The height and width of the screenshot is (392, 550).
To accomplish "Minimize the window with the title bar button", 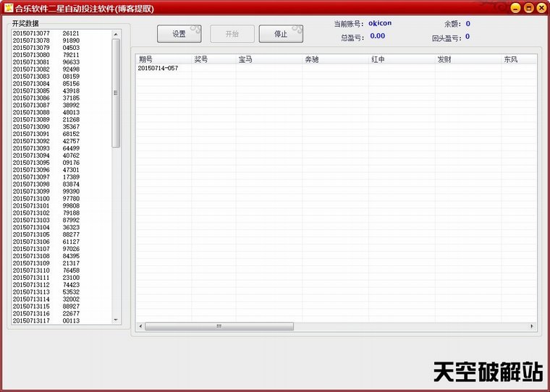I will [516, 8].
